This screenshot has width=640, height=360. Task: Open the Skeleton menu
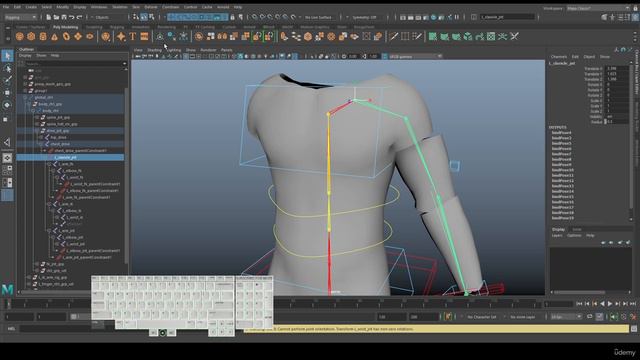tap(120, 7)
